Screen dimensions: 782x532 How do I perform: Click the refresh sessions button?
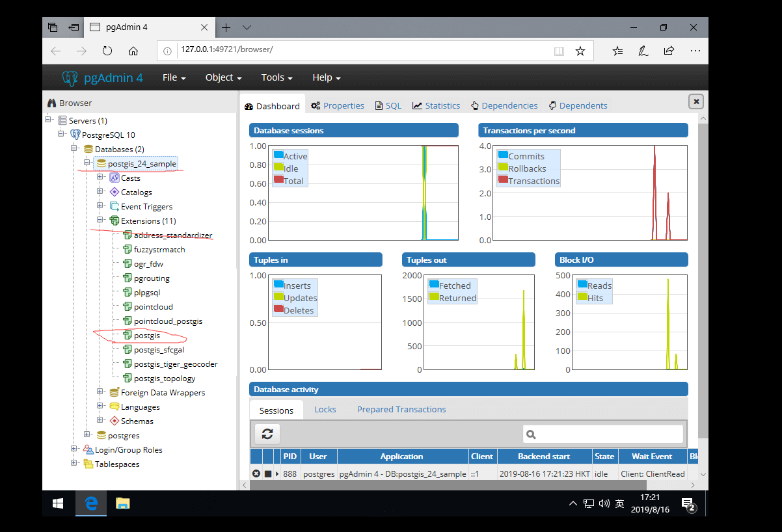tap(267, 434)
